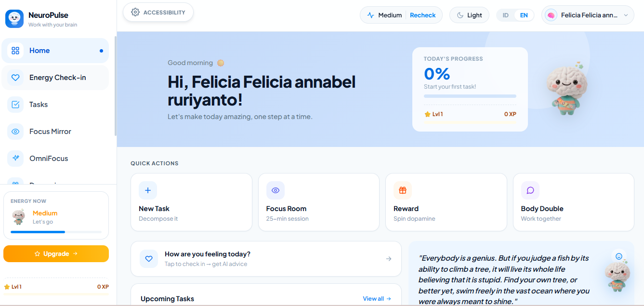
Task: Click the Recheck energy link
Action: [x=423, y=15]
